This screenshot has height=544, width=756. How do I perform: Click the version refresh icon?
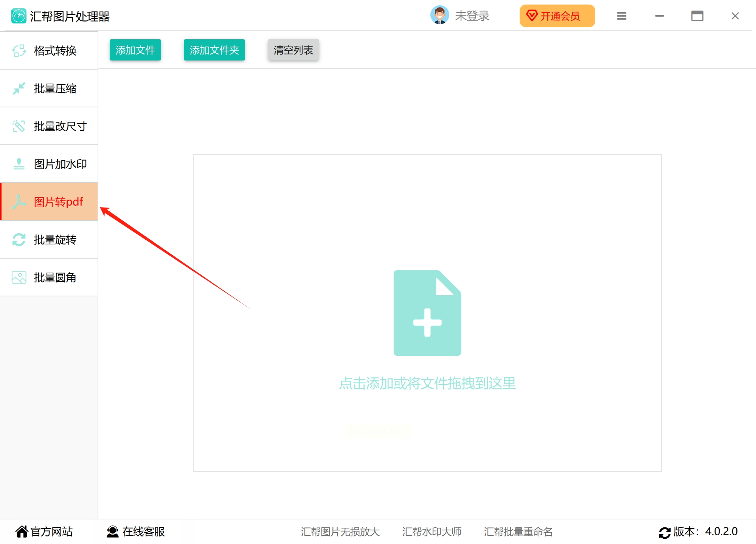click(664, 532)
